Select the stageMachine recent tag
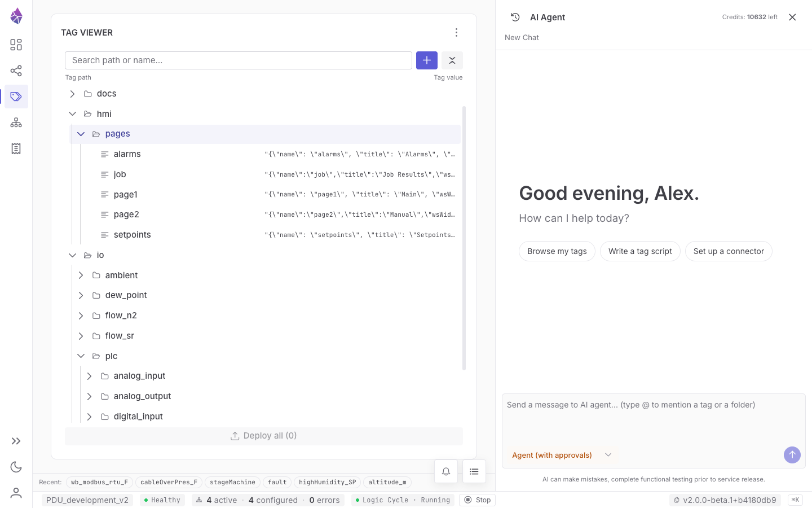The height and width of the screenshot is (508, 812). click(x=232, y=483)
